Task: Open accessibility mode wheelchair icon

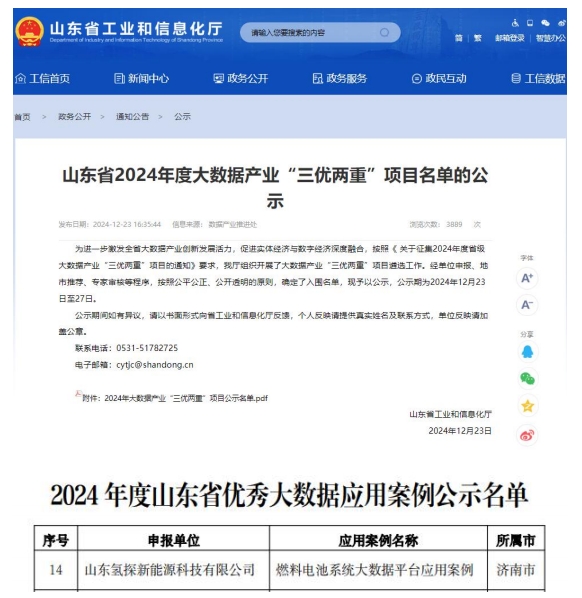Action: coord(515,23)
